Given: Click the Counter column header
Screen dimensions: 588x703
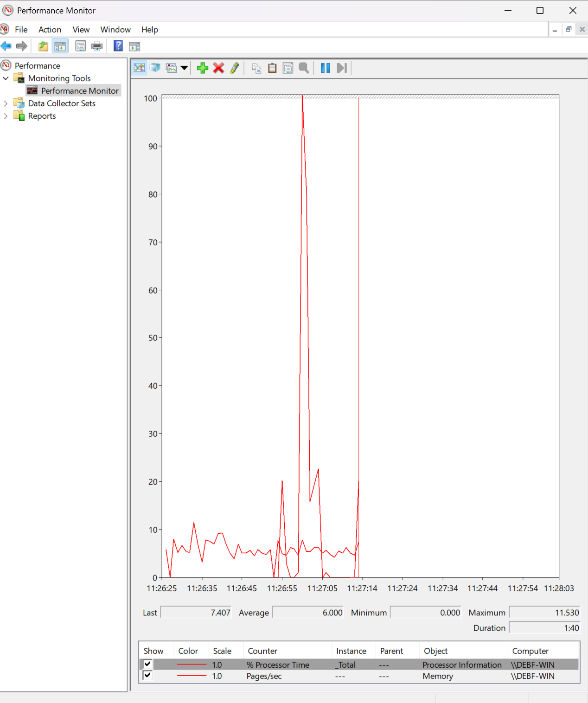Looking at the screenshot, I should click(262, 651).
